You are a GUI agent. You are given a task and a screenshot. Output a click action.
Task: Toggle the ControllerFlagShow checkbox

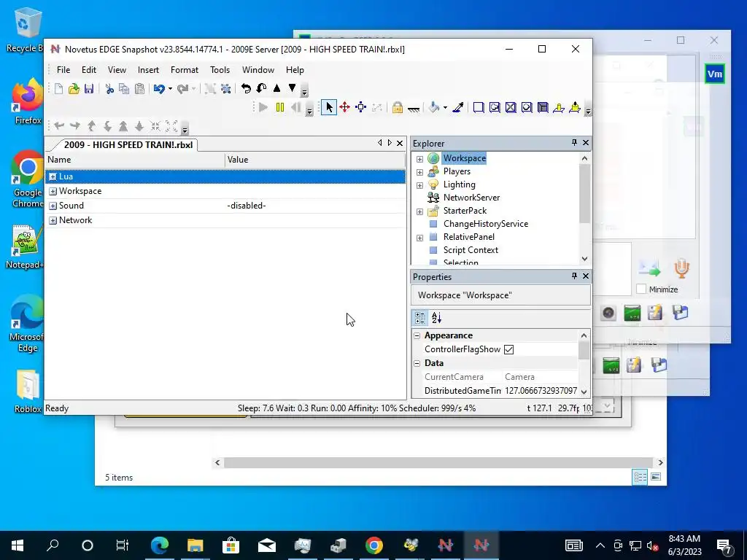click(508, 349)
